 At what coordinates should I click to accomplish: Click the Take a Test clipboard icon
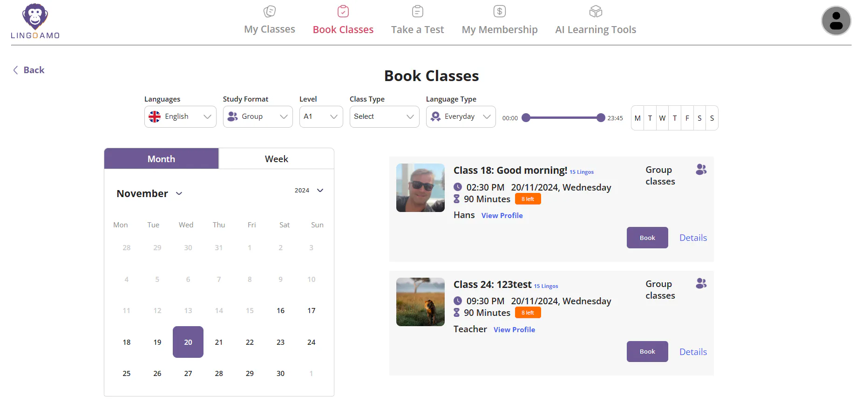point(418,11)
